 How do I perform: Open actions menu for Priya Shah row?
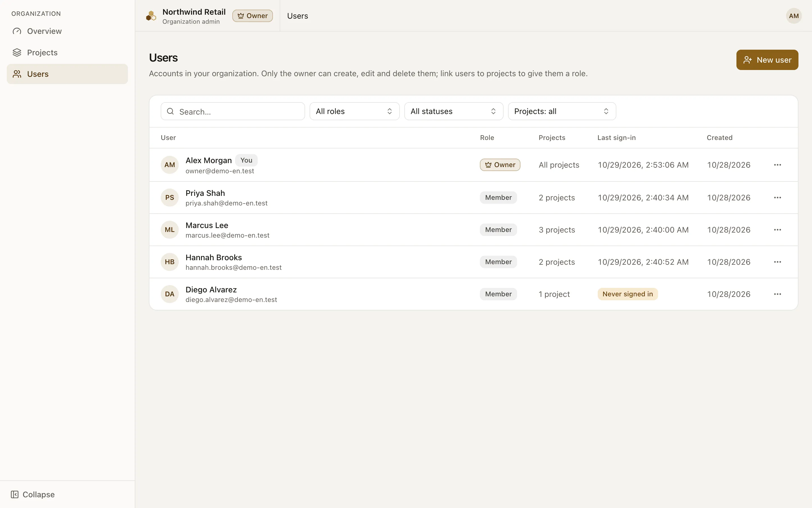point(777,198)
